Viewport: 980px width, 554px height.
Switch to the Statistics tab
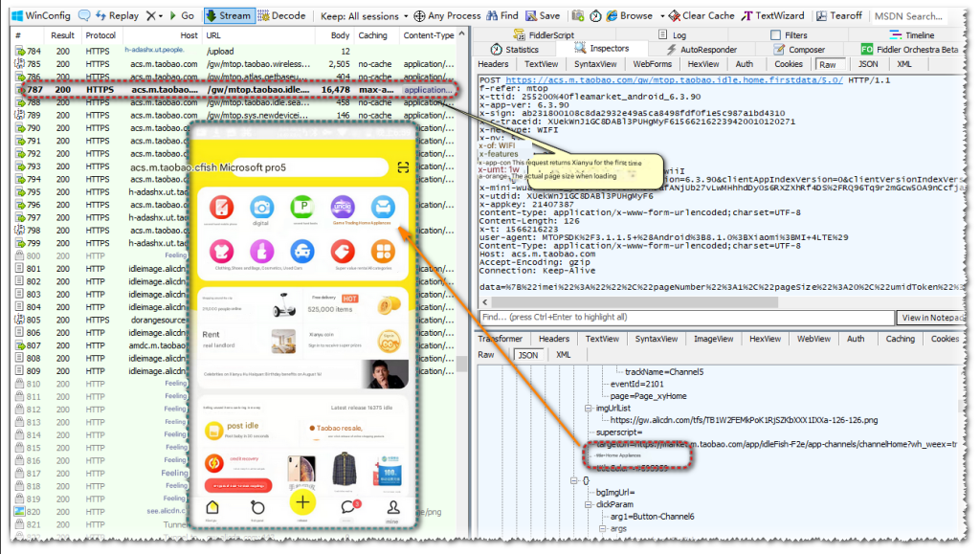pos(514,50)
